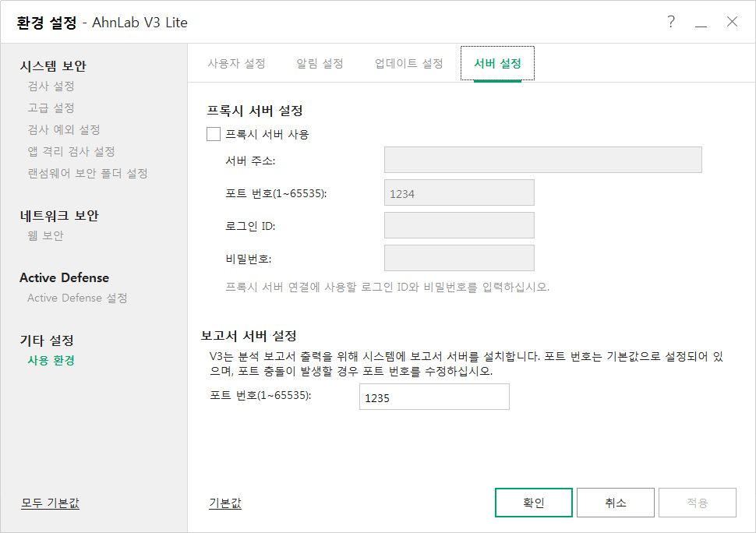
Task: Open 검사 설정 in sidebar
Action: coord(51,86)
